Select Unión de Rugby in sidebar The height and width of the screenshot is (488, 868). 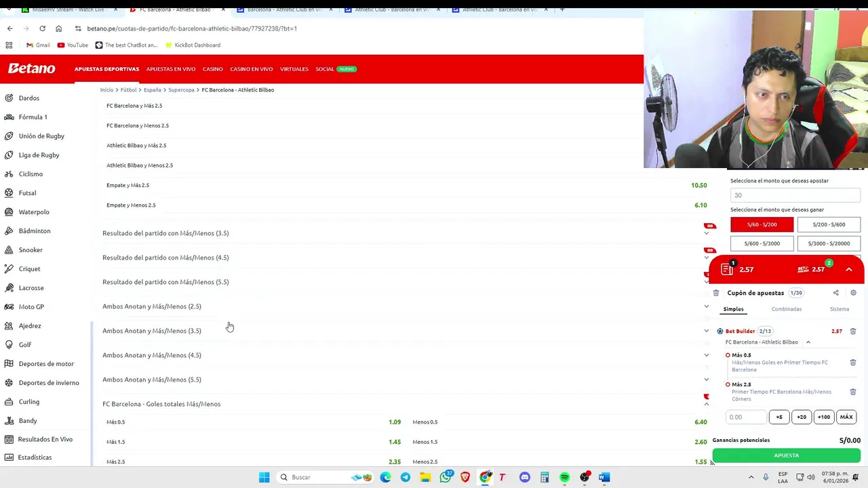click(41, 136)
